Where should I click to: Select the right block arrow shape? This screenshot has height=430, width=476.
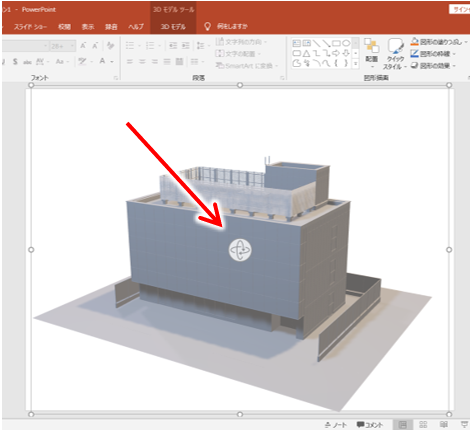337,53
